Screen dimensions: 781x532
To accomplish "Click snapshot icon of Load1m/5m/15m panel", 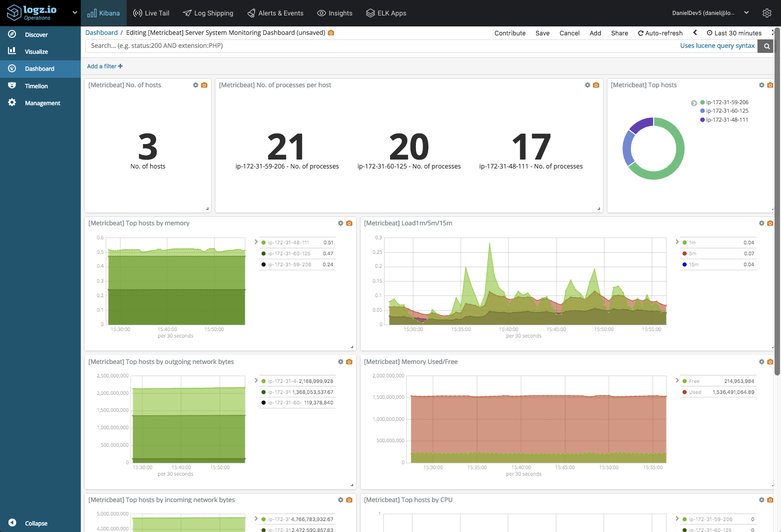I will [x=770, y=223].
